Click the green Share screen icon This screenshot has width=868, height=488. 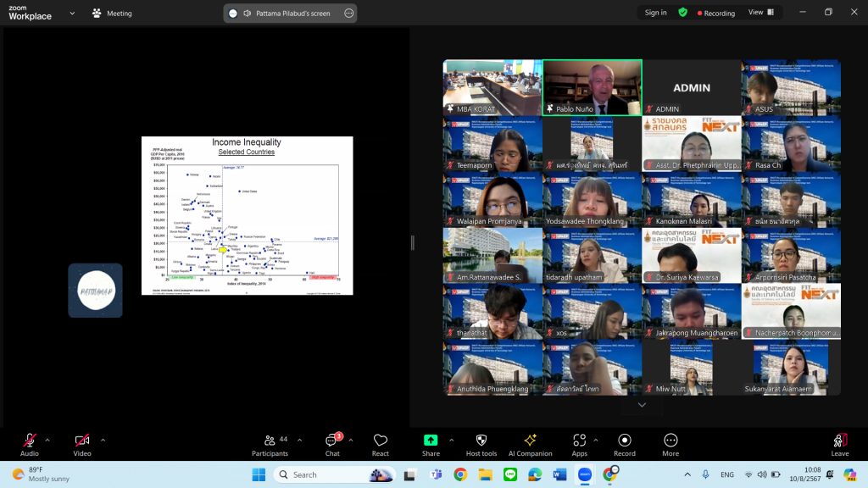point(431,441)
